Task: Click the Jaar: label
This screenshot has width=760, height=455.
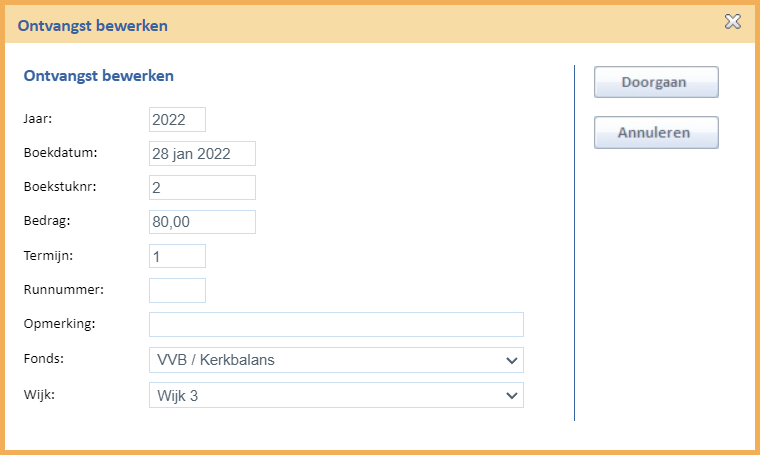Action: coord(38,119)
